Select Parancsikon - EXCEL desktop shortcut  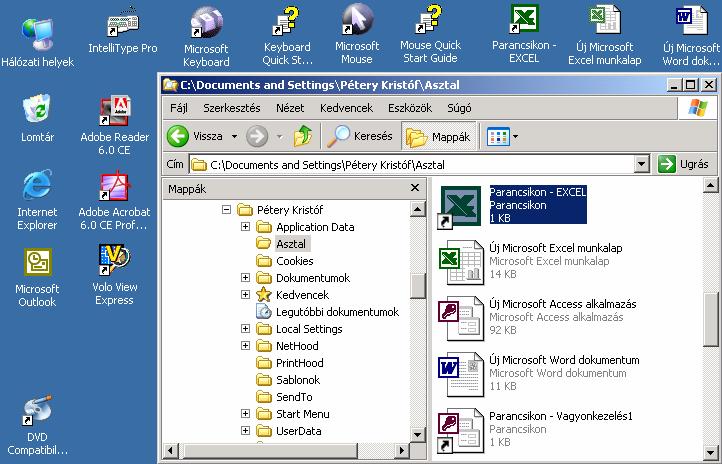pos(524,35)
